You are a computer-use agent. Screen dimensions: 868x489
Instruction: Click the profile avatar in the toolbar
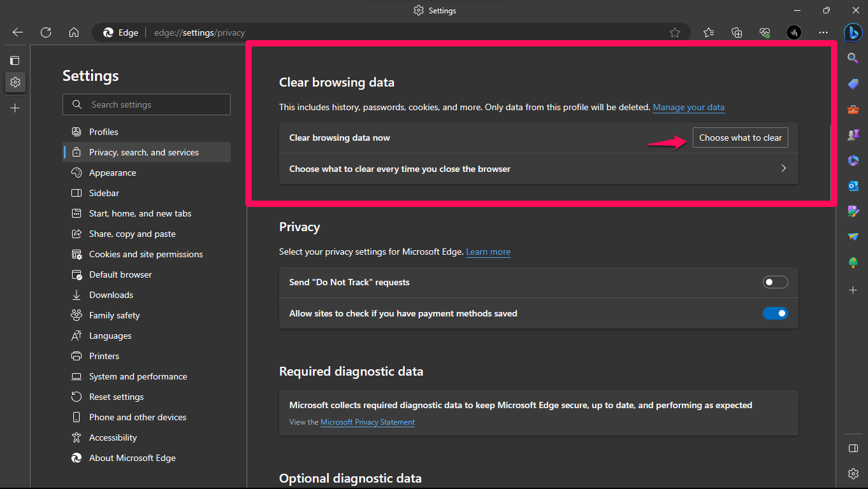pyautogui.click(x=793, y=32)
